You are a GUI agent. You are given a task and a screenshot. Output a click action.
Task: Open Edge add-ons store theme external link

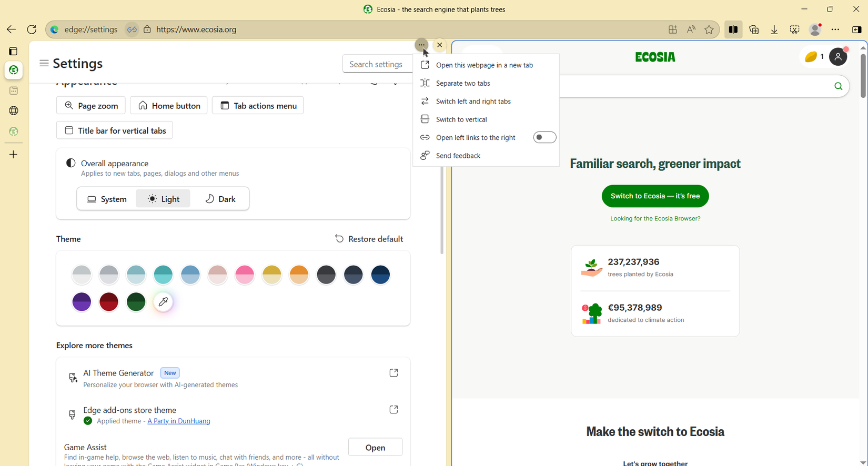click(x=393, y=410)
